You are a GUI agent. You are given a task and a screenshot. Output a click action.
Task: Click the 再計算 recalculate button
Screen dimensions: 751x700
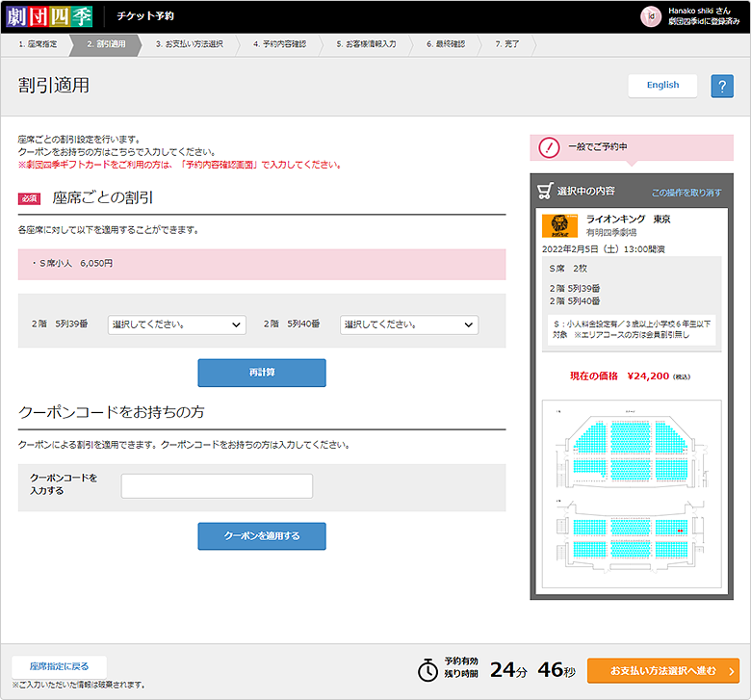tap(262, 373)
